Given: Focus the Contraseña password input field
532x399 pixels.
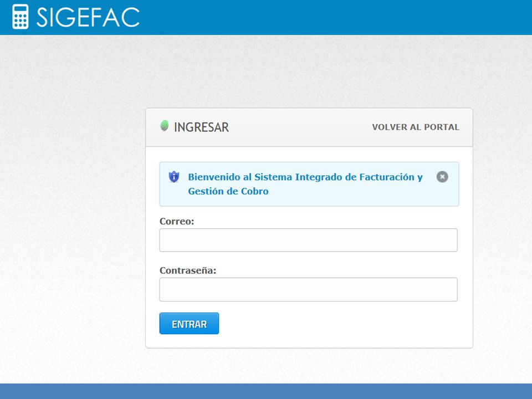Looking at the screenshot, I should click(309, 290).
